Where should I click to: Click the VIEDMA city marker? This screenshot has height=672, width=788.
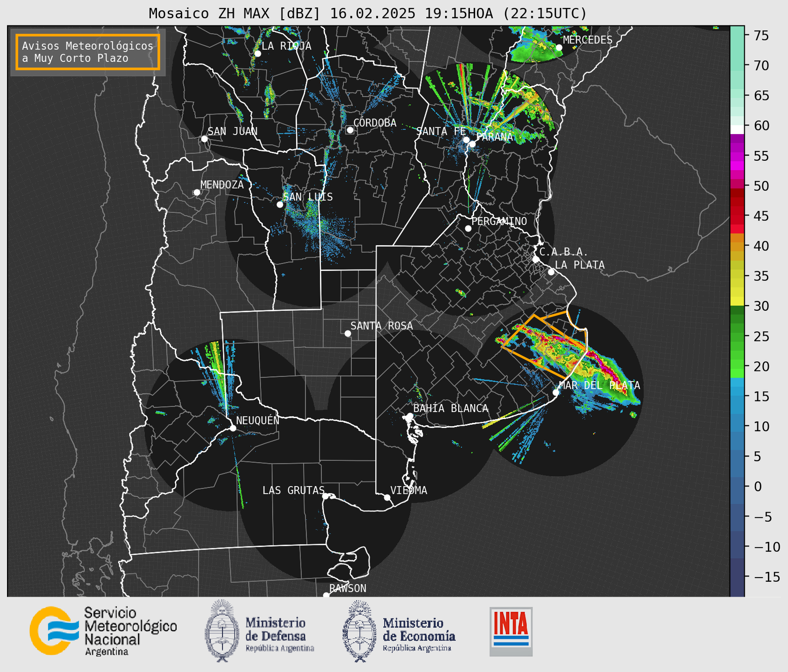pos(387,497)
